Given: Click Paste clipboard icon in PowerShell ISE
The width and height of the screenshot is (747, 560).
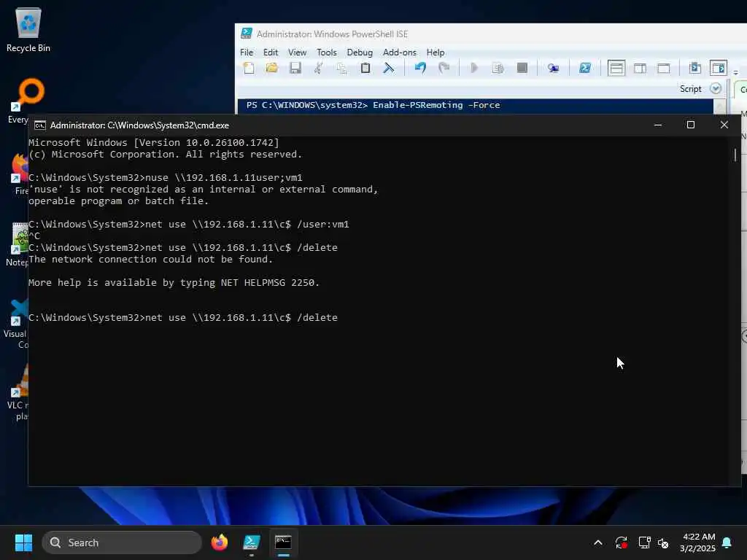Looking at the screenshot, I should point(365,68).
